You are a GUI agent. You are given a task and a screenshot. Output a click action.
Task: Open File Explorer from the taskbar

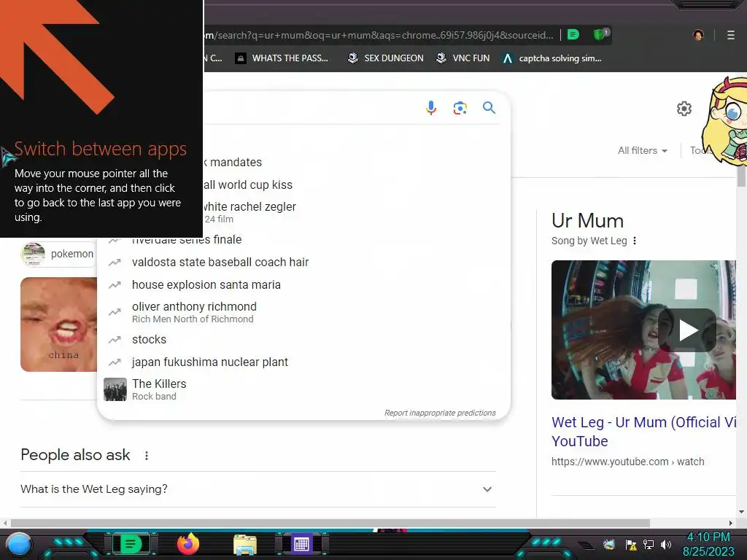click(245, 544)
